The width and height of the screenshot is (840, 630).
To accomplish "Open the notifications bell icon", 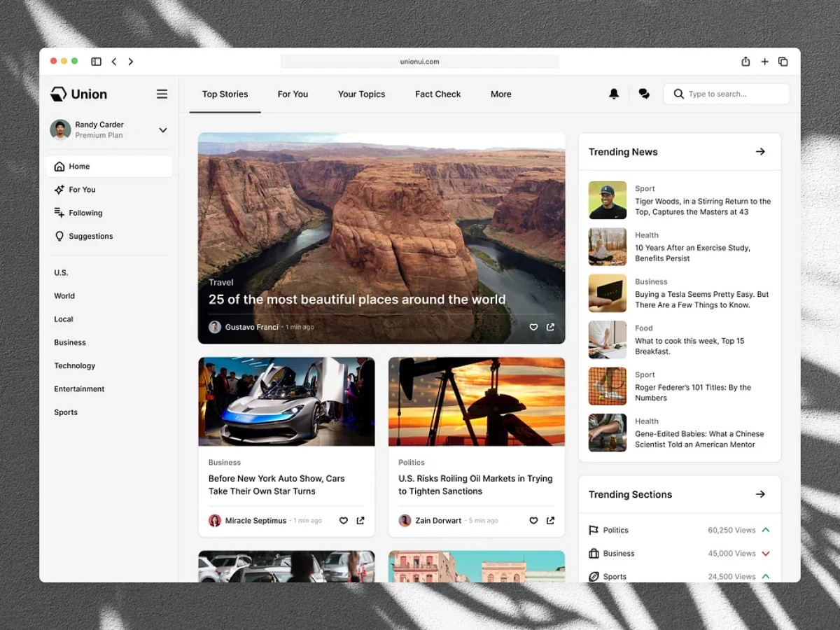I will click(x=614, y=94).
